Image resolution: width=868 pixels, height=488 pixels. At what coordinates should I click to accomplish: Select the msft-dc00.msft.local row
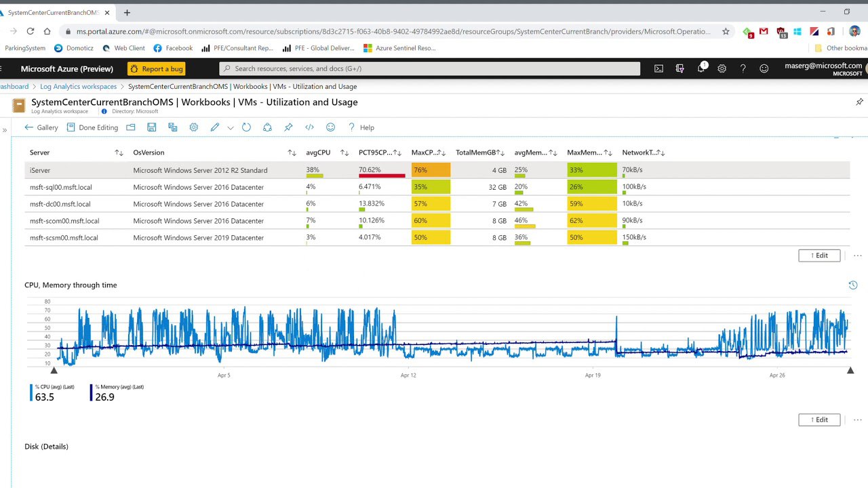click(x=437, y=204)
